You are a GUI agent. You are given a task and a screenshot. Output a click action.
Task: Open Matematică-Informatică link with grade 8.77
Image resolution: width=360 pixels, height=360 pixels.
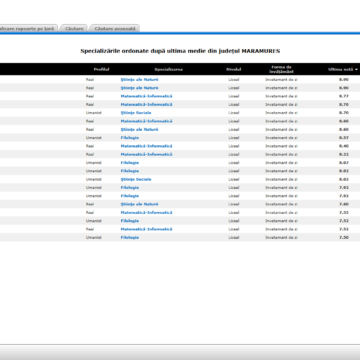point(146,96)
